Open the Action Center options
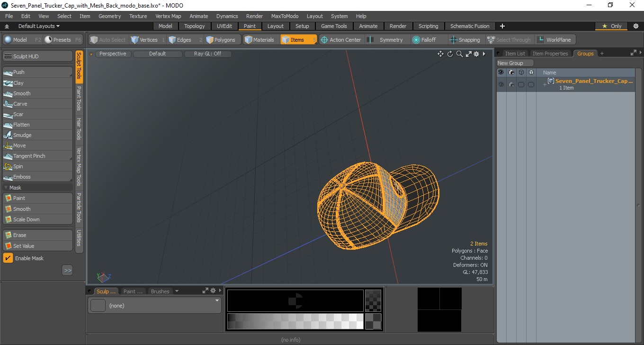Screen dimensions: 644x345 tap(341, 40)
